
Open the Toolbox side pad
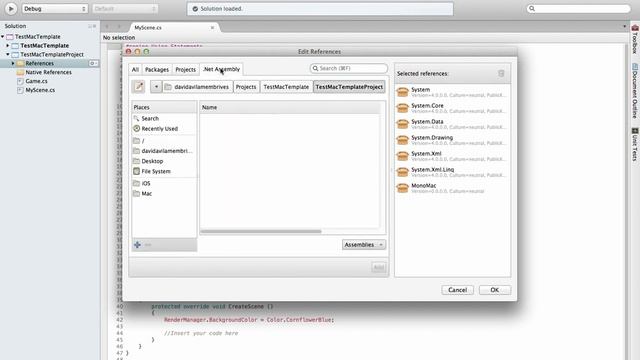point(635,40)
